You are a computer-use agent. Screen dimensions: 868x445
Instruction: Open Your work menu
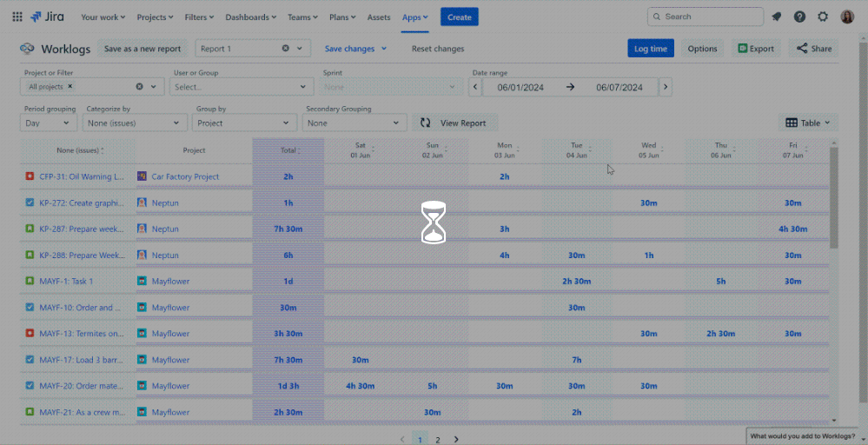point(103,17)
